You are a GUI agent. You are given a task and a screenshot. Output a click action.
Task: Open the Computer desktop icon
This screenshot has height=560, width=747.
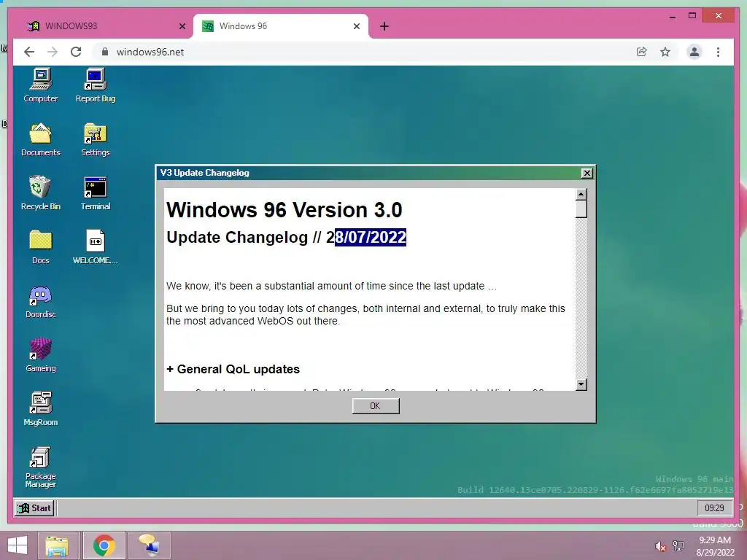pos(41,86)
